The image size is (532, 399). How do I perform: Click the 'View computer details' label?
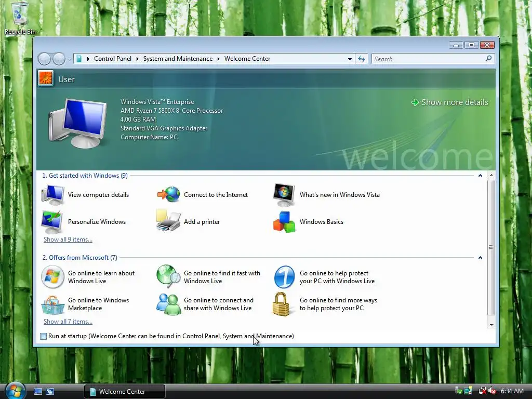98,195
